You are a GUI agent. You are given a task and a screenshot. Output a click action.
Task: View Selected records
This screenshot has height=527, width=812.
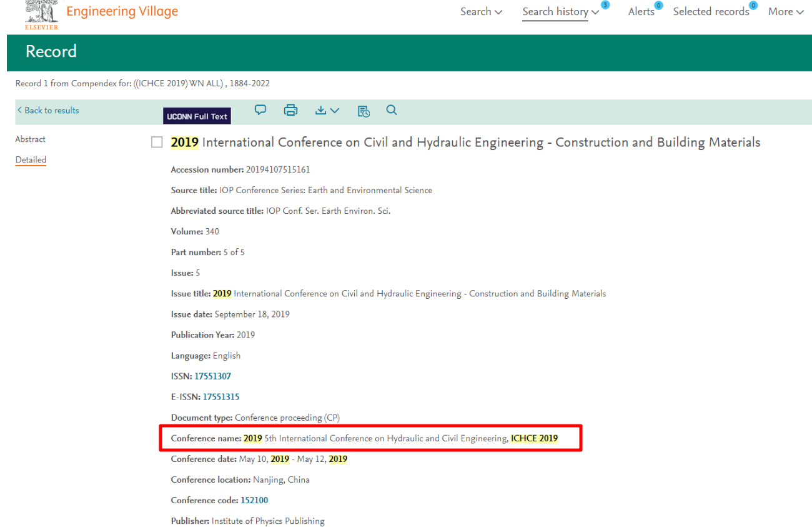tap(711, 11)
